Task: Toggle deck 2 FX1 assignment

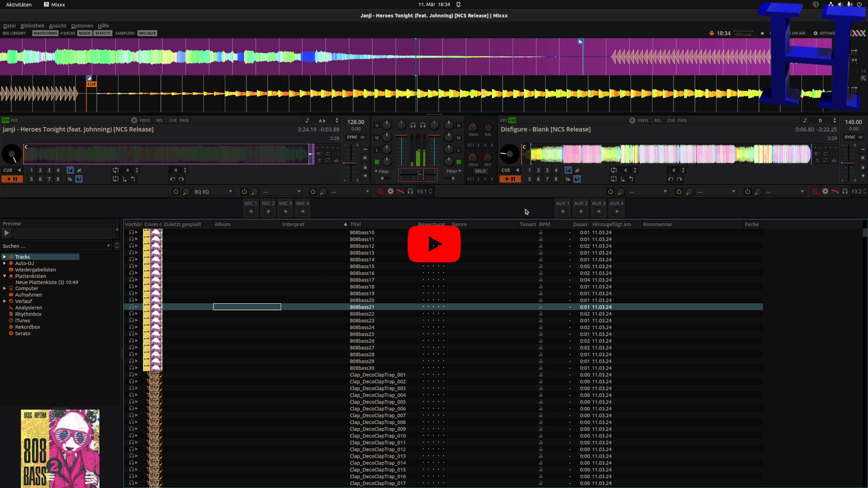Action: (x=503, y=120)
